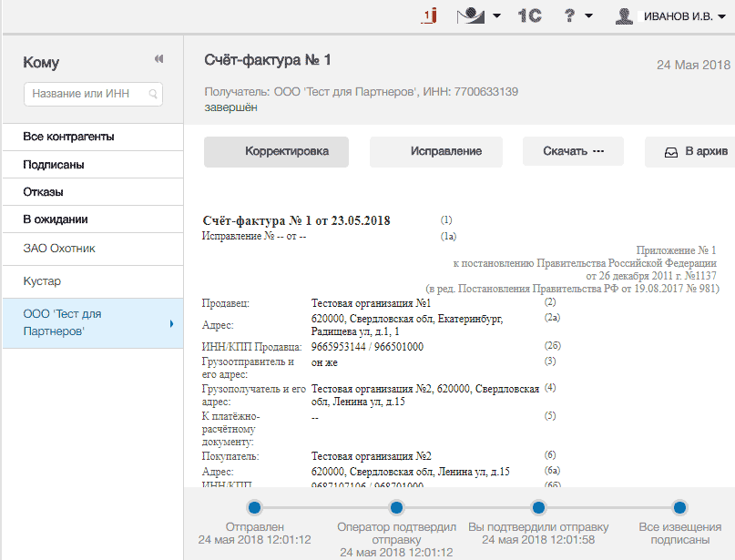
Task: Click the Исправление button
Action: 436,151
